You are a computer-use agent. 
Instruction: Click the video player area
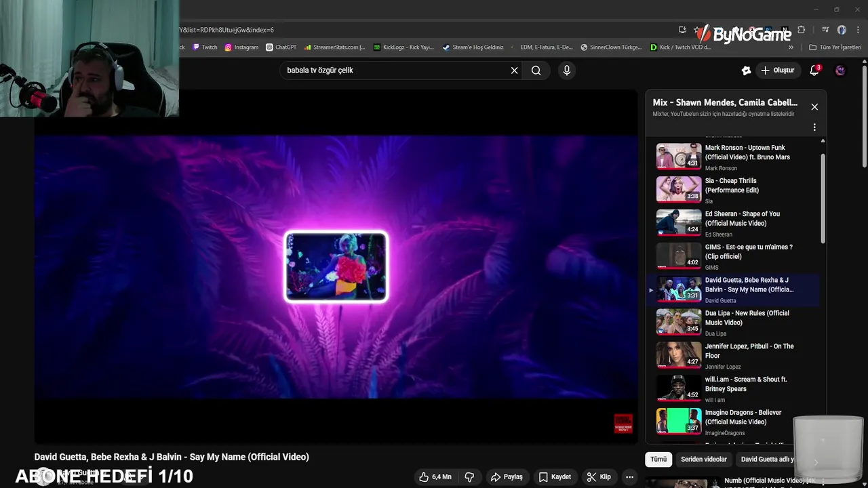pos(336,267)
